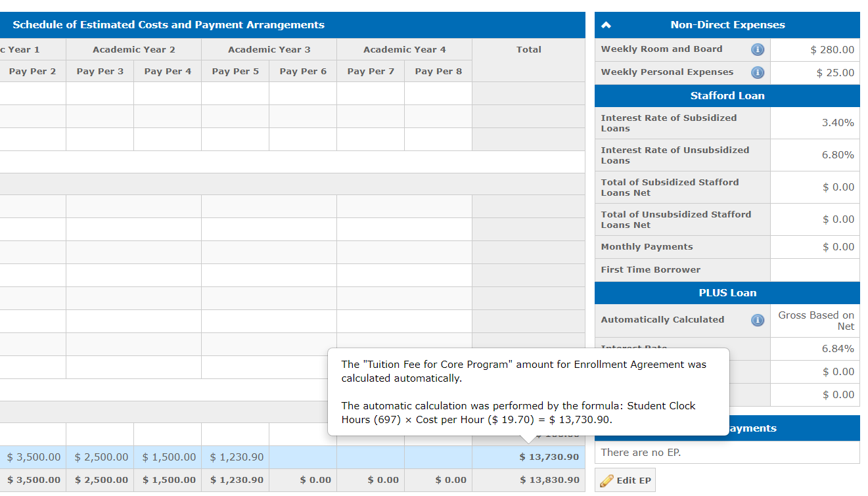This screenshot has width=868, height=496.
Task: Select the Gross Based on Net value
Action: (816, 321)
